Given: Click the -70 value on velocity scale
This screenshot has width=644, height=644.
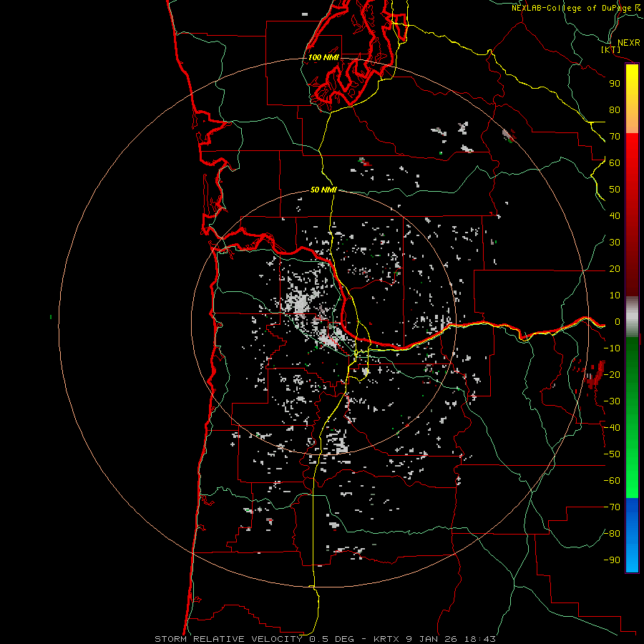Looking at the screenshot, I should 612,507.
